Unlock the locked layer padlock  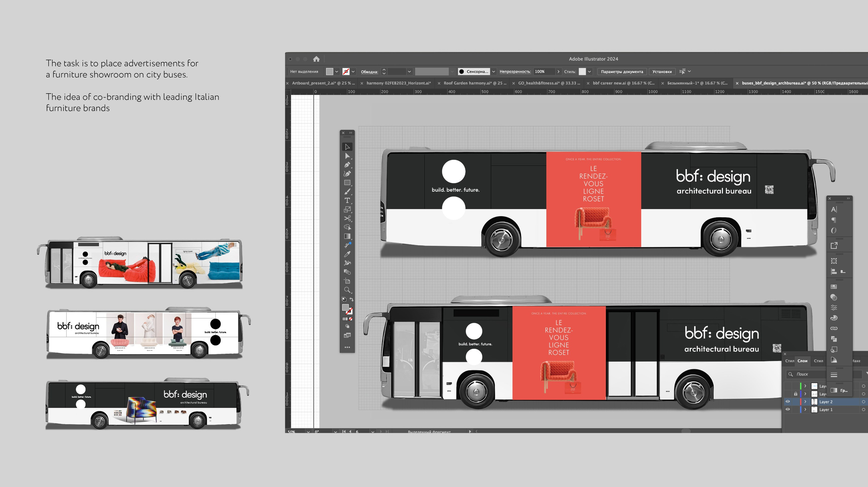(x=795, y=394)
